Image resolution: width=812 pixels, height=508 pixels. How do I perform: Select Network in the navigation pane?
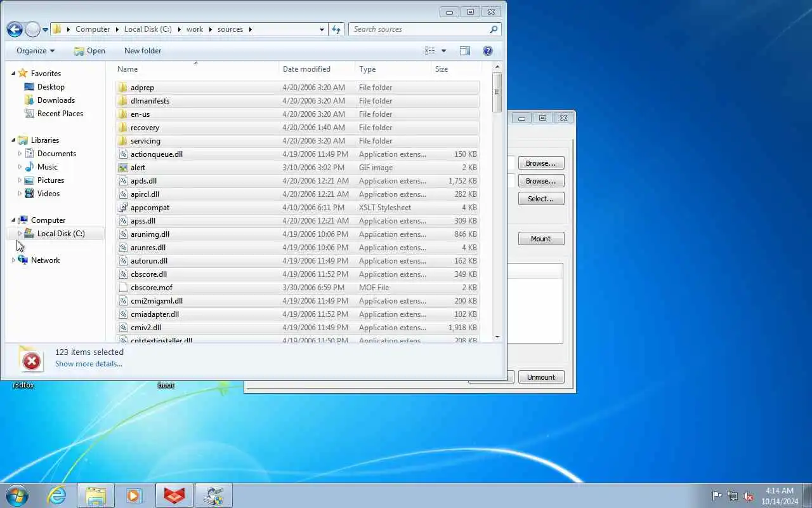tap(45, 260)
